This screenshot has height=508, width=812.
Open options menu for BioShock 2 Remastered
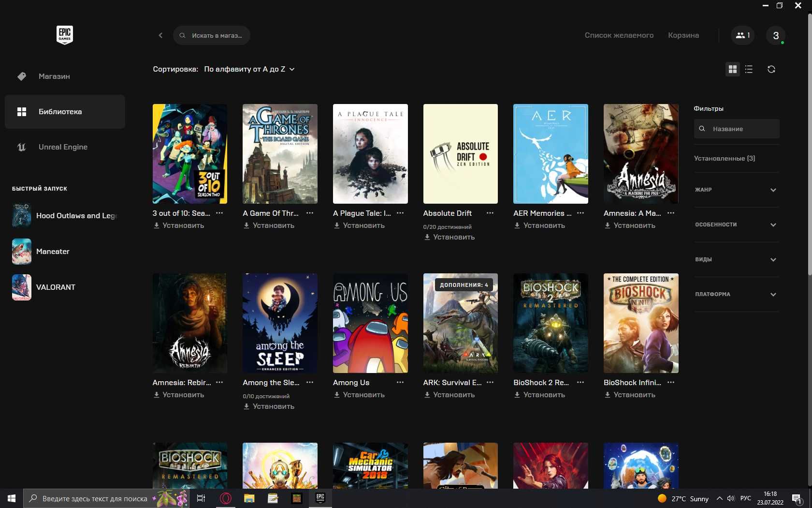click(580, 382)
